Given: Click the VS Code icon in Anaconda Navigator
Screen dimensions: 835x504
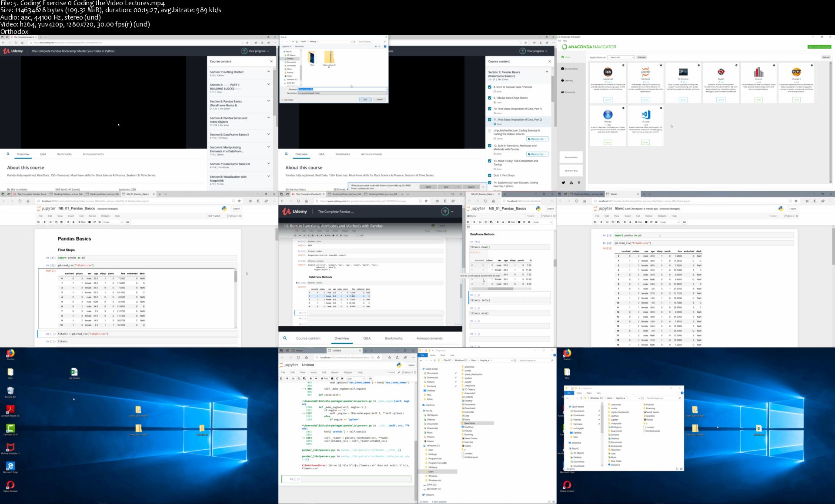Looking at the screenshot, I should (x=645, y=115).
